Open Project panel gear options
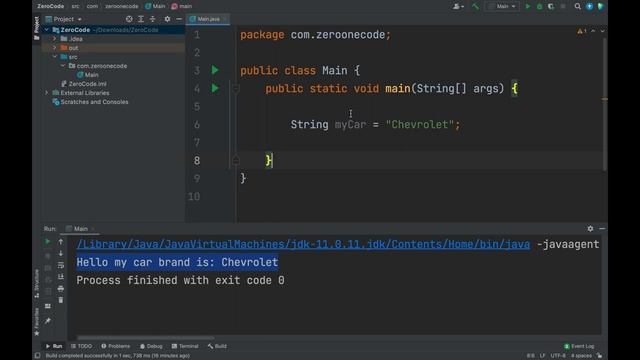This screenshot has height=360, width=640. (167, 19)
